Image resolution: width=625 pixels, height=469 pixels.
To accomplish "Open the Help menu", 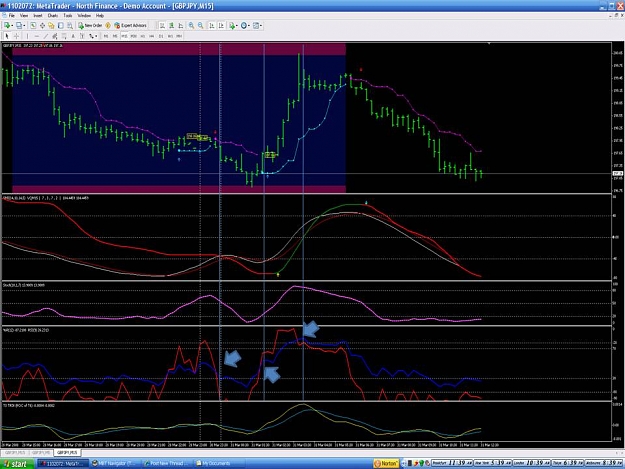I will pos(100,16).
